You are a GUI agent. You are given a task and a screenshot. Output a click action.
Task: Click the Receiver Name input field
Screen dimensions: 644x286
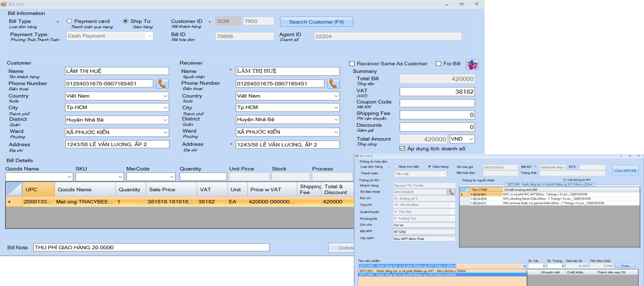click(288, 71)
